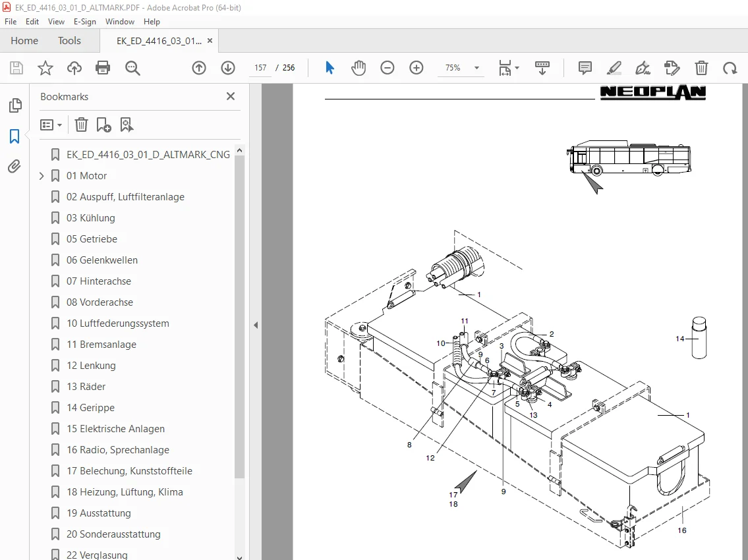Open the sign document pen tool
The width and height of the screenshot is (748, 560).
(643, 68)
